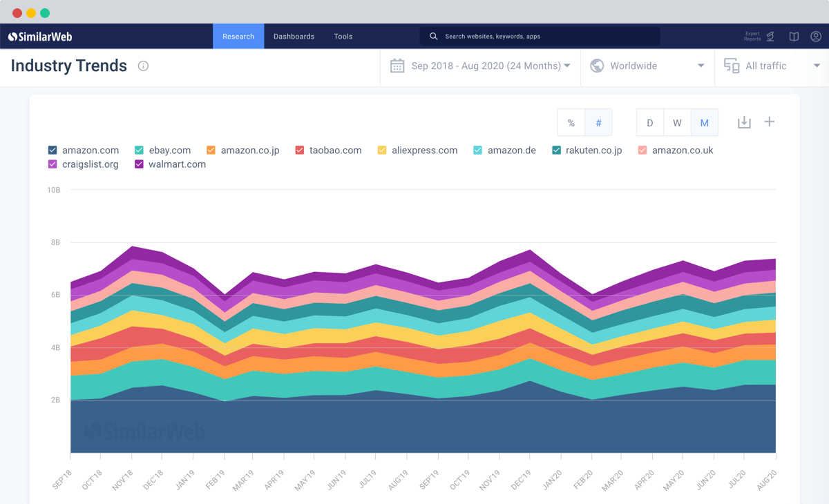Click the 8B axis label
Viewport: 829px width, 504px height.
point(55,242)
